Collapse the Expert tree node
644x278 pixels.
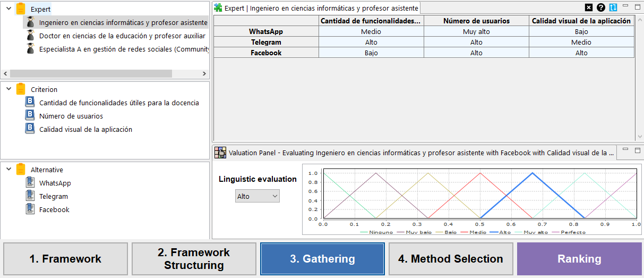[x=8, y=9]
